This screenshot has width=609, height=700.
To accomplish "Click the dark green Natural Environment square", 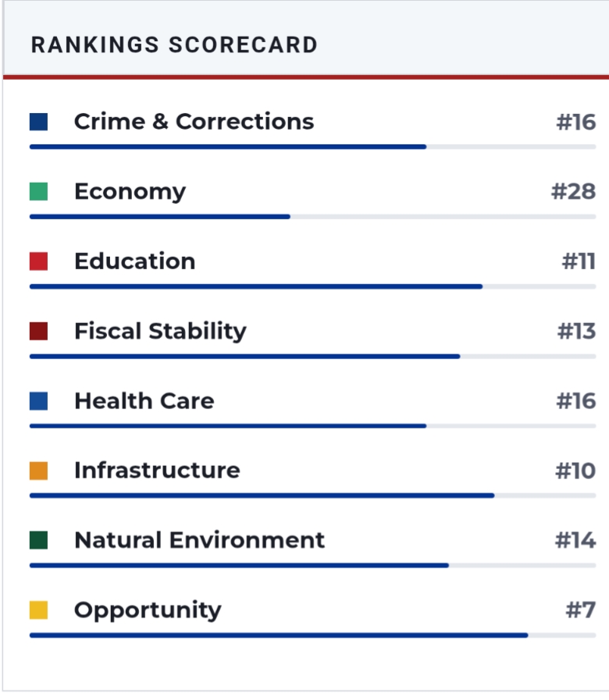I will click(38, 540).
